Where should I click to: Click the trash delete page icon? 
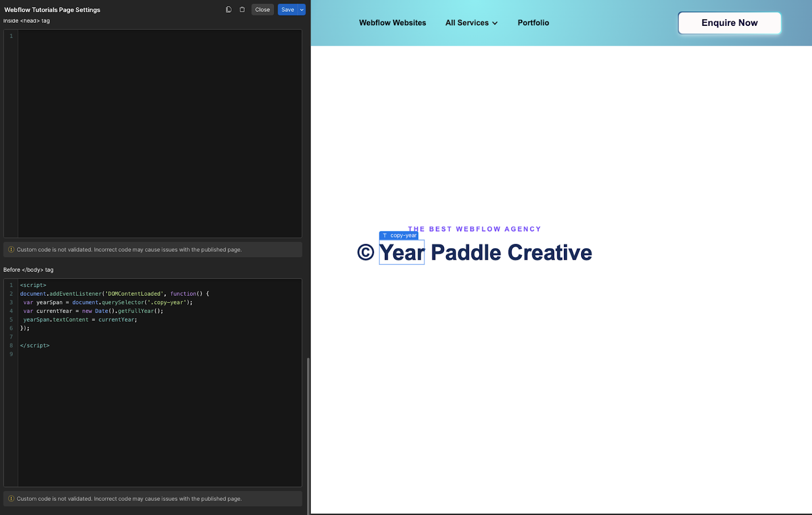pos(242,10)
